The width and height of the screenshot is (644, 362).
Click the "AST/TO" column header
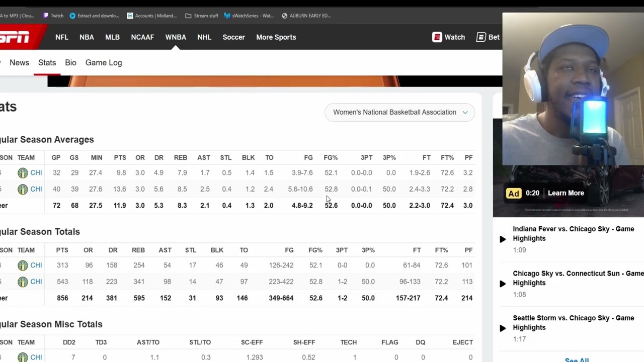click(148, 342)
